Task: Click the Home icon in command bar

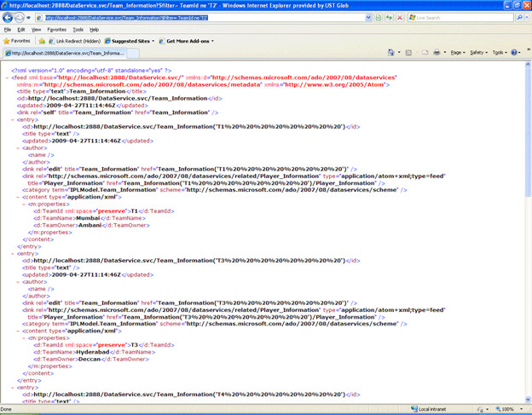Action: coord(391,52)
